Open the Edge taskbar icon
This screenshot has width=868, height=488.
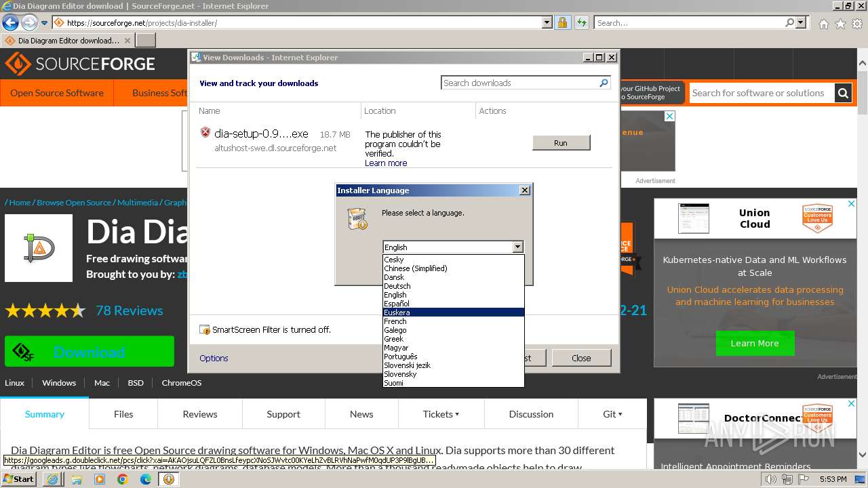coord(146,479)
